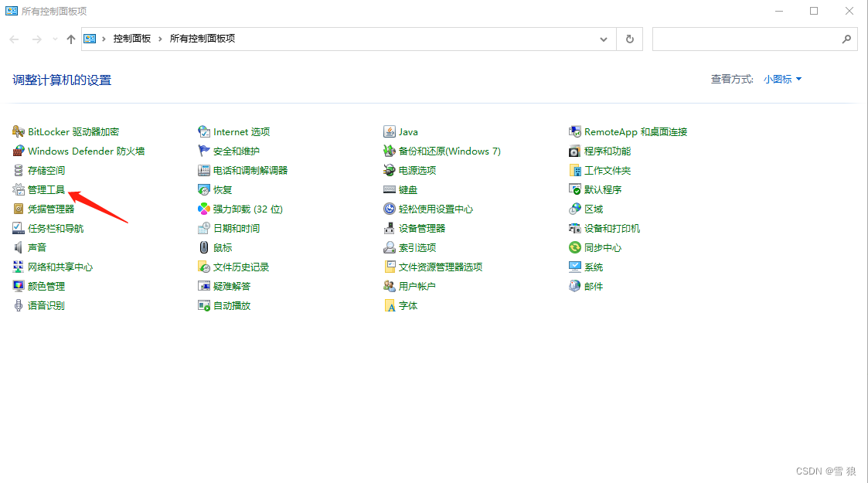Click the search magnifier icon
868x483 pixels.
tap(846, 39)
